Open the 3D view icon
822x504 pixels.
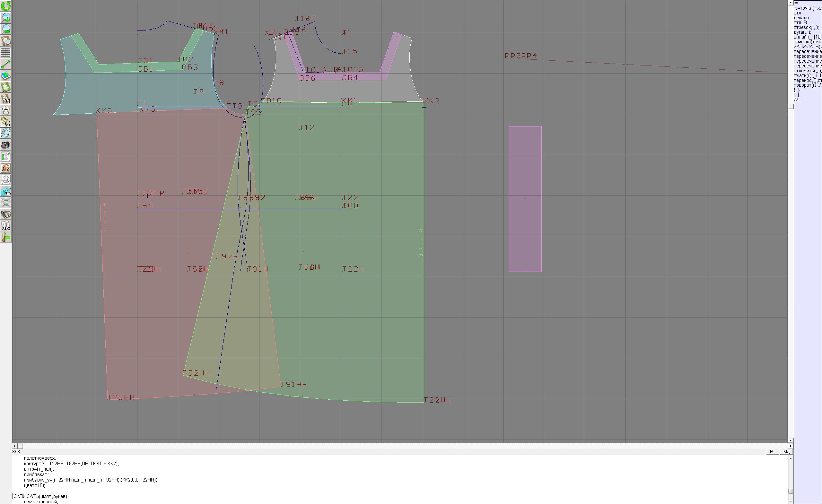click(6, 191)
